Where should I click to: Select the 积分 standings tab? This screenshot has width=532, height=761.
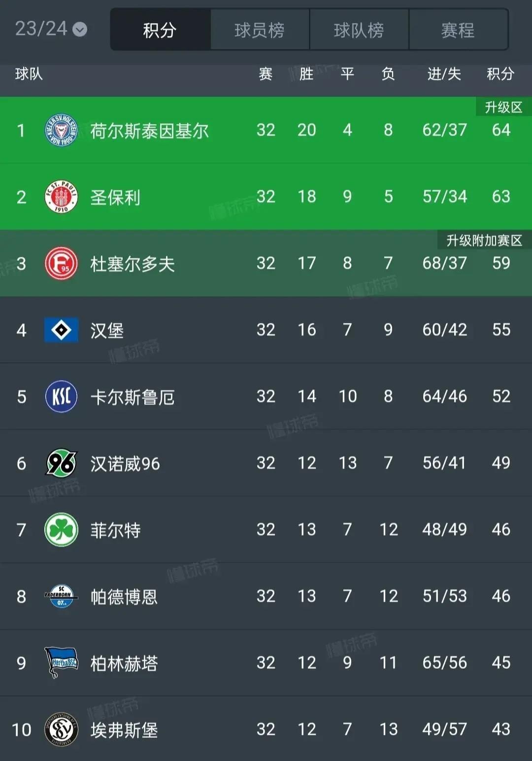click(160, 30)
